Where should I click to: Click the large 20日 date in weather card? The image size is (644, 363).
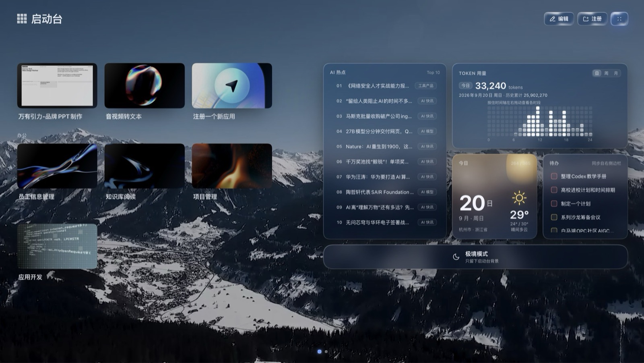click(x=476, y=203)
